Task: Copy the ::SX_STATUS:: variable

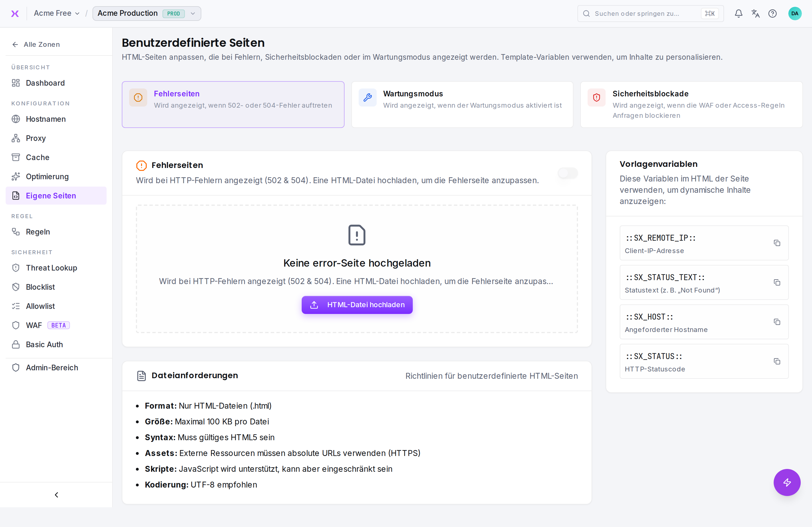Action: coord(777,361)
